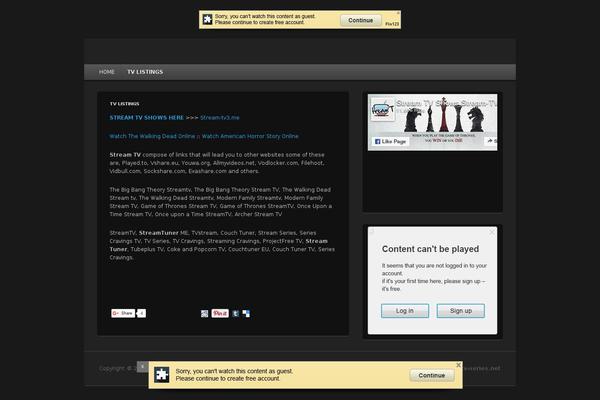600x400 pixels.
Task: Click the small gray tab left of bottom banner
Action: (x=143, y=366)
